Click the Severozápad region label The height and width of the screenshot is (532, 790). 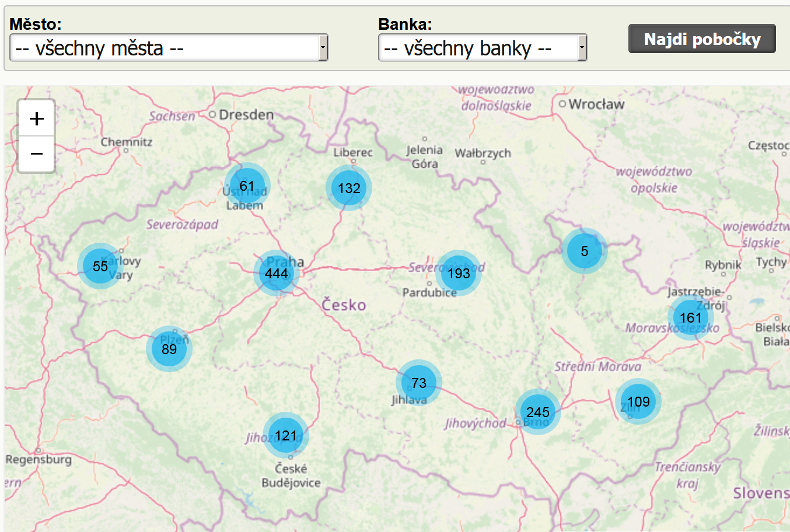[182, 224]
